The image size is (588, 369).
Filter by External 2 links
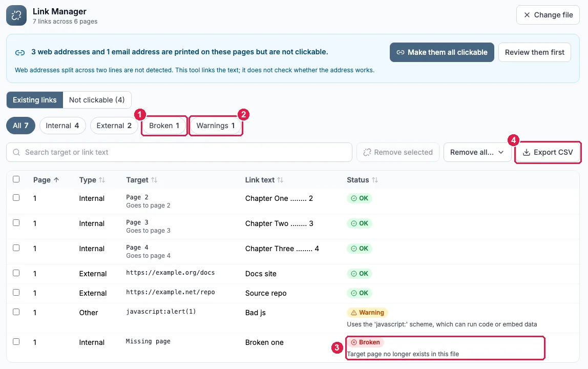point(114,126)
